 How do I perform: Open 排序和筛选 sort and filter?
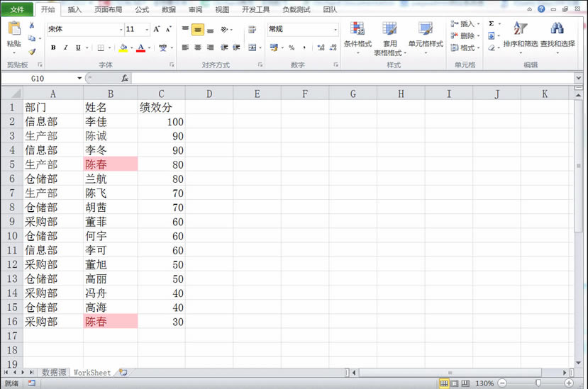click(x=521, y=38)
